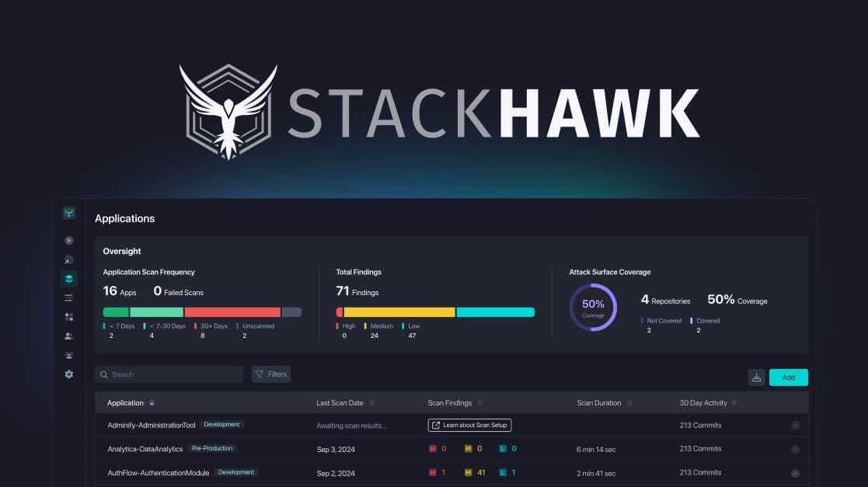Open the teams group sidebar icon
The image size is (868, 487).
click(x=68, y=355)
